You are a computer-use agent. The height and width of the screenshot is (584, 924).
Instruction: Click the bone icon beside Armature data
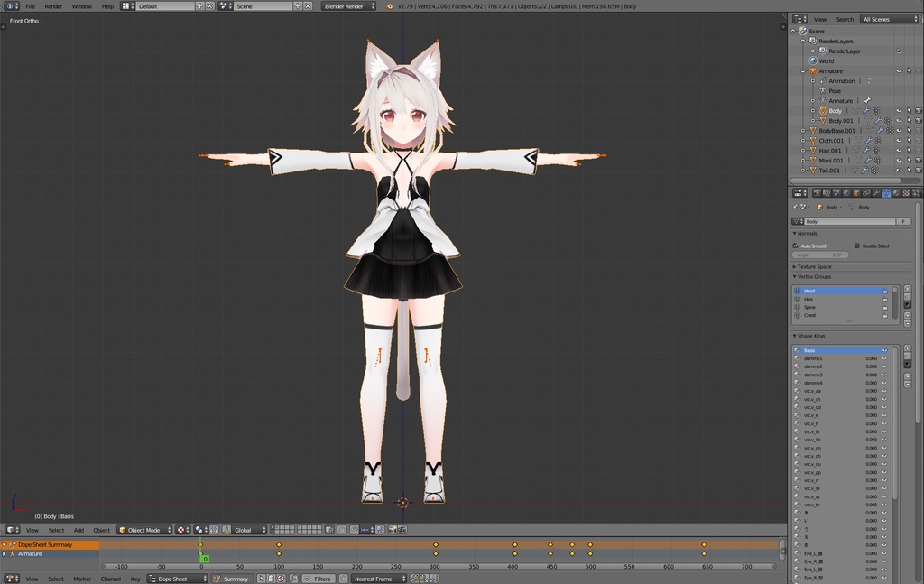pyautogui.click(x=867, y=101)
